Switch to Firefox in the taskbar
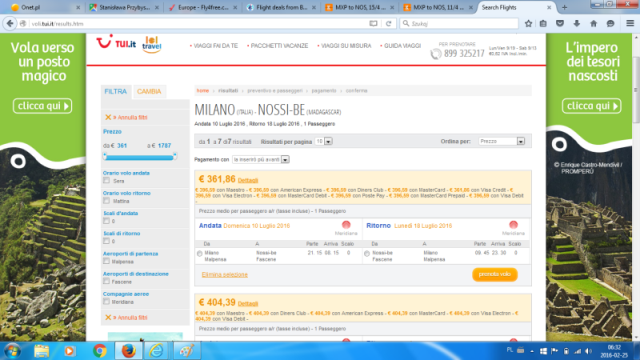Screen dimensions: 640x360 [x=128, y=351]
